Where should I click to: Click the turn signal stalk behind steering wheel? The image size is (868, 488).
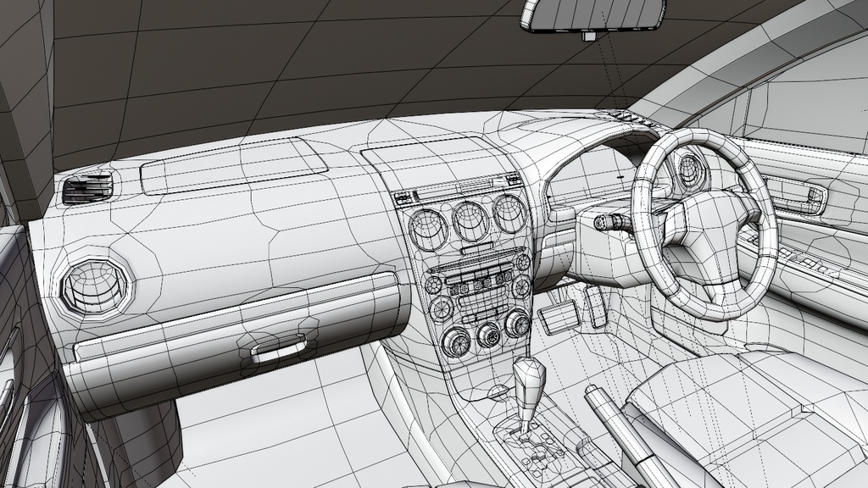pos(614,223)
